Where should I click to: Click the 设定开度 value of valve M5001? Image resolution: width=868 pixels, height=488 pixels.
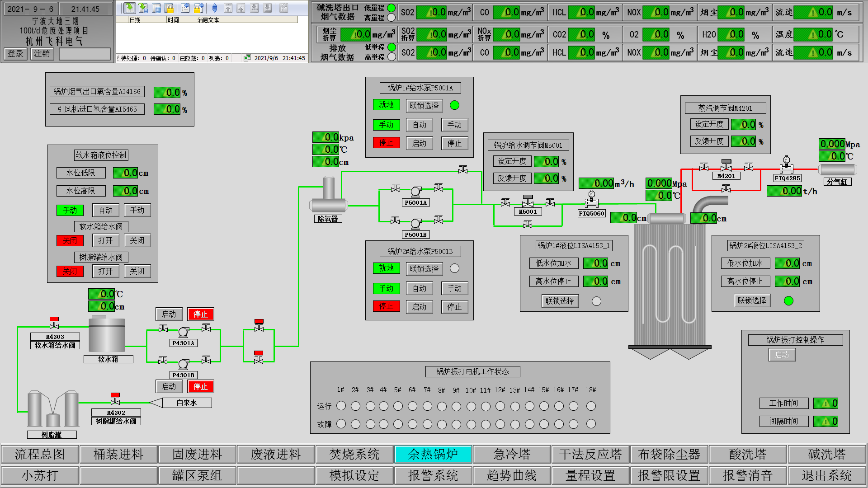coord(546,161)
